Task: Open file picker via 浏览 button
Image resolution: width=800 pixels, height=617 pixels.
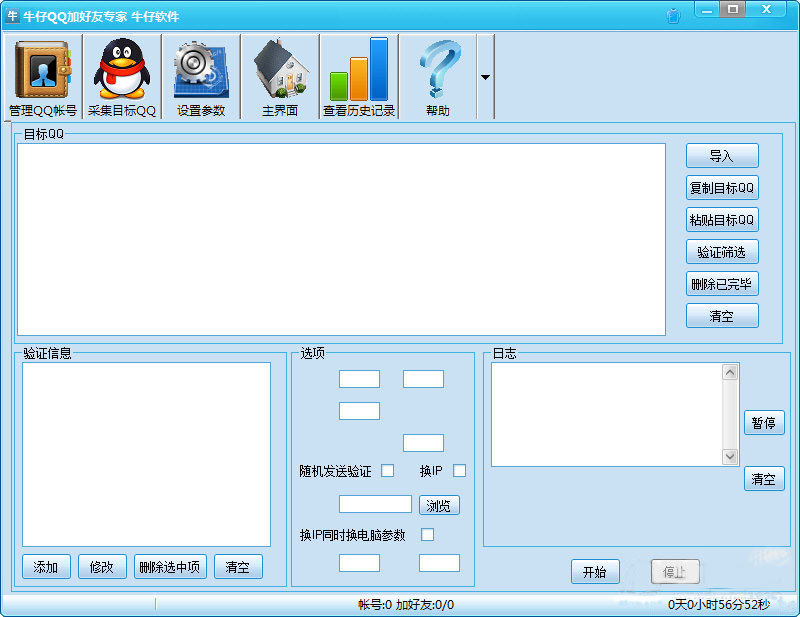Action: pyautogui.click(x=438, y=504)
